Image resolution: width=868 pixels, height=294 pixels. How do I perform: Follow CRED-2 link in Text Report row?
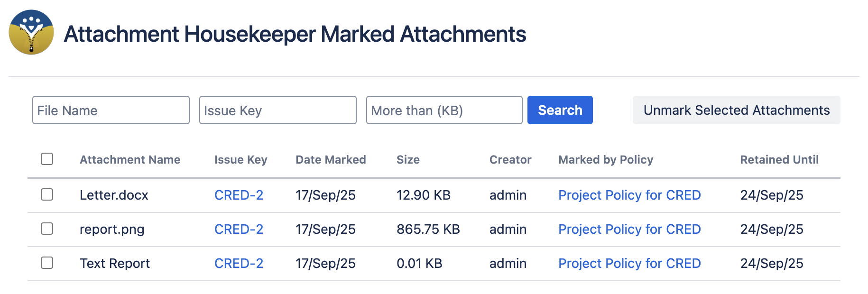[239, 263]
